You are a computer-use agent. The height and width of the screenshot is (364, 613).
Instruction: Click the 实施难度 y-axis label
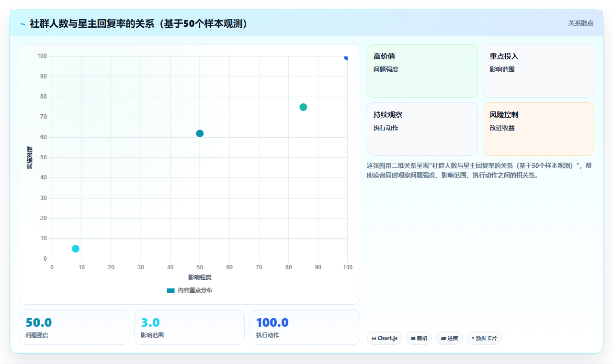30,157
